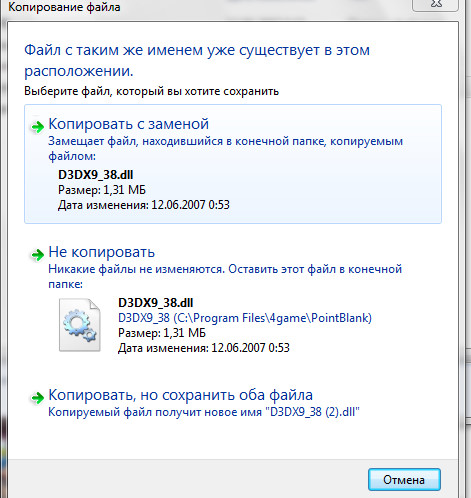This screenshot has height=498, width=471.
Task: Click "Никакие файлы не изменяются" description text
Action: click(x=225, y=276)
